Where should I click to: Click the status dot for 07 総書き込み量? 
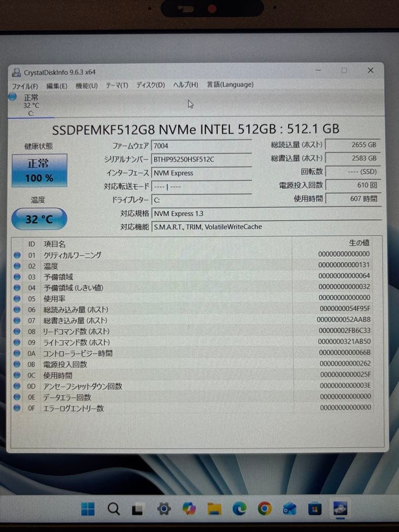[x=17, y=320]
